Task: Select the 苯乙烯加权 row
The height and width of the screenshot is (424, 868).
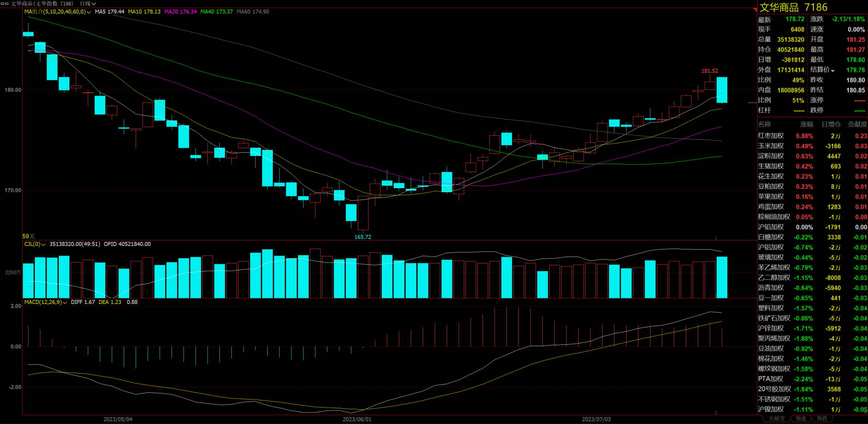Action: point(812,268)
